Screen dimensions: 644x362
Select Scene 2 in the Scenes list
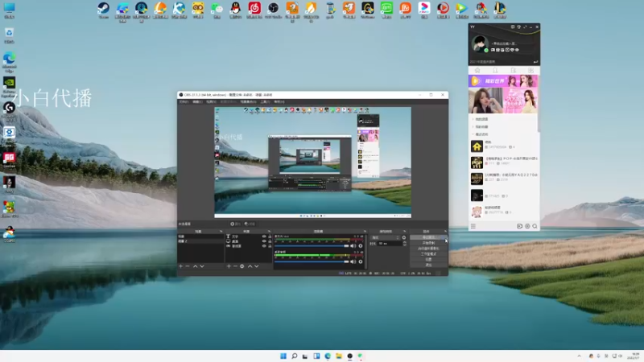pos(200,241)
